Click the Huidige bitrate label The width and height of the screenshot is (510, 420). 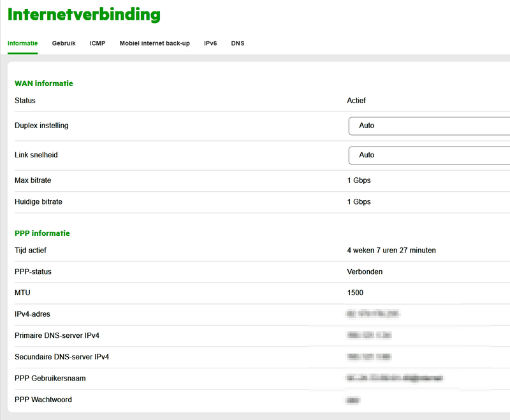coord(38,202)
